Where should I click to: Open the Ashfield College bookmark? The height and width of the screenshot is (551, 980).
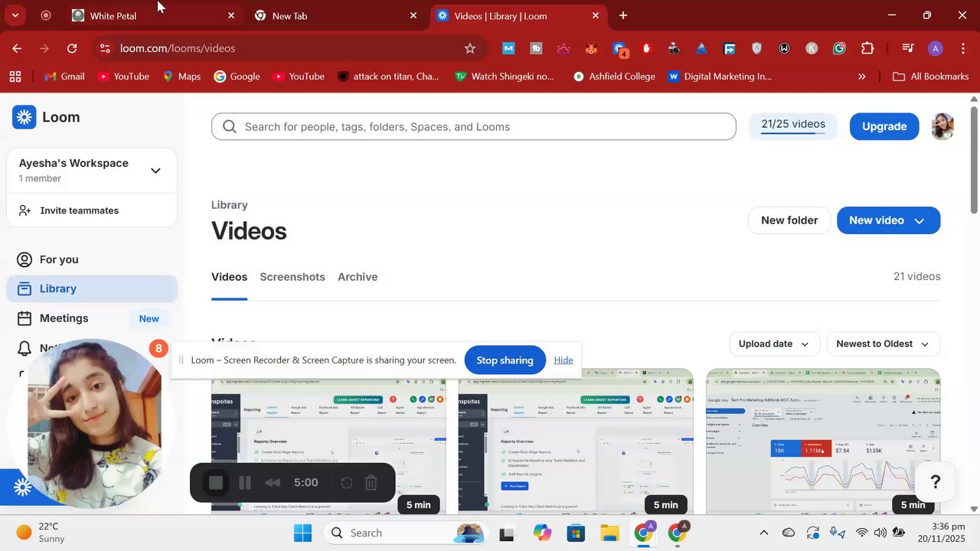coord(614,77)
